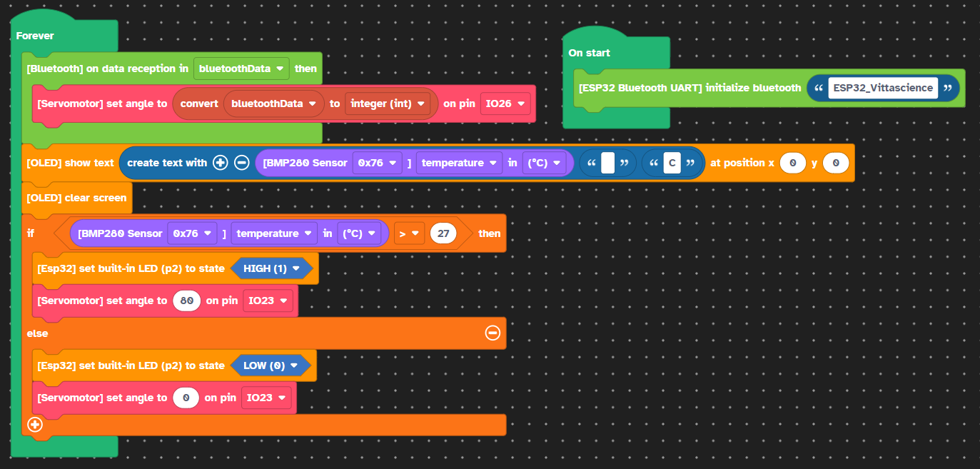Toggle the LOW (0) LED state dropdown
This screenshot has height=469, width=980.
[x=271, y=365]
